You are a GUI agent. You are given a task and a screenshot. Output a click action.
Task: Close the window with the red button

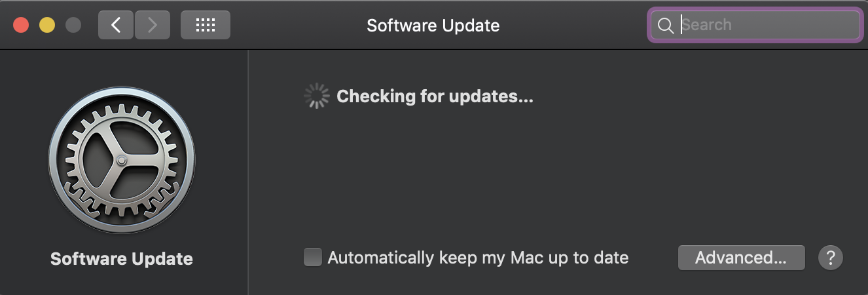(21, 25)
